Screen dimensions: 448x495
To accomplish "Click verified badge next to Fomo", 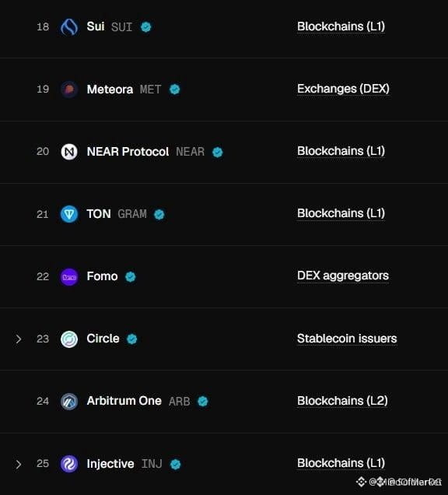I will [131, 277].
